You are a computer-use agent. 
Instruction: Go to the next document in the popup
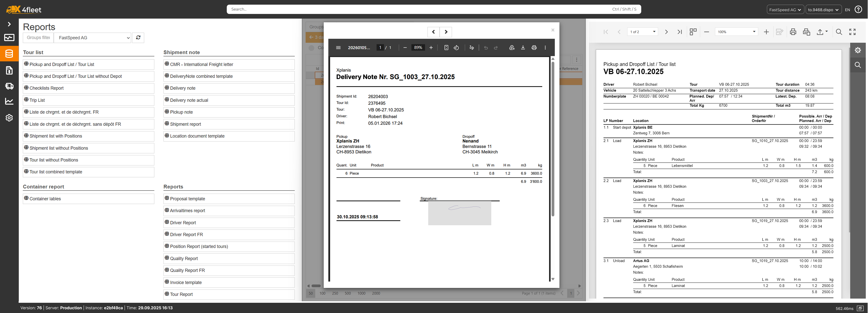[446, 32]
